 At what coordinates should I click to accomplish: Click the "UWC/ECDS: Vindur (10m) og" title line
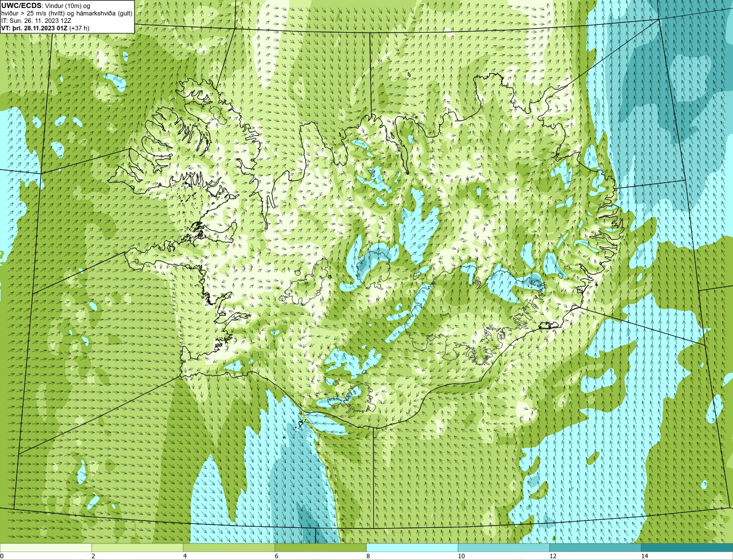pyautogui.click(x=45, y=5)
